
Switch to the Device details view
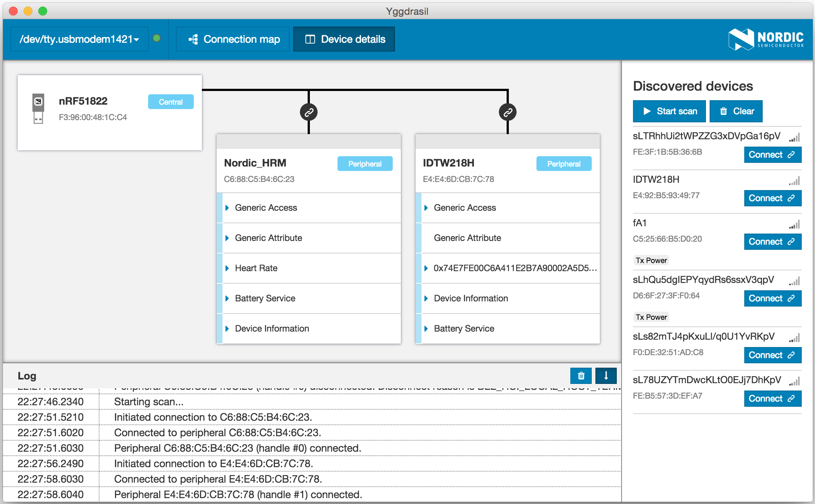344,39
